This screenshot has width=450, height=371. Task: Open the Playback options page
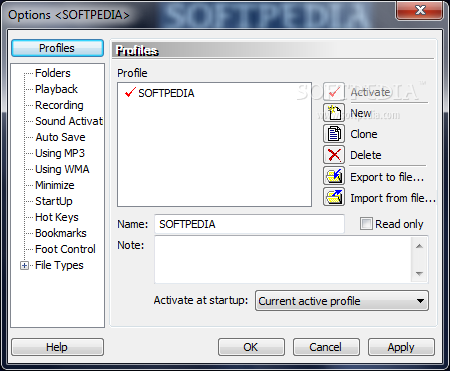[x=56, y=89]
